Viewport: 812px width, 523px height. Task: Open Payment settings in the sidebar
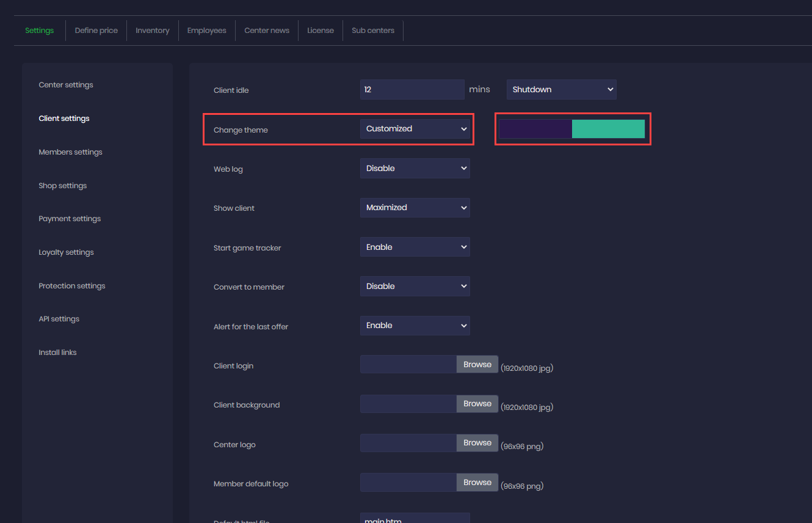point(70,219)
